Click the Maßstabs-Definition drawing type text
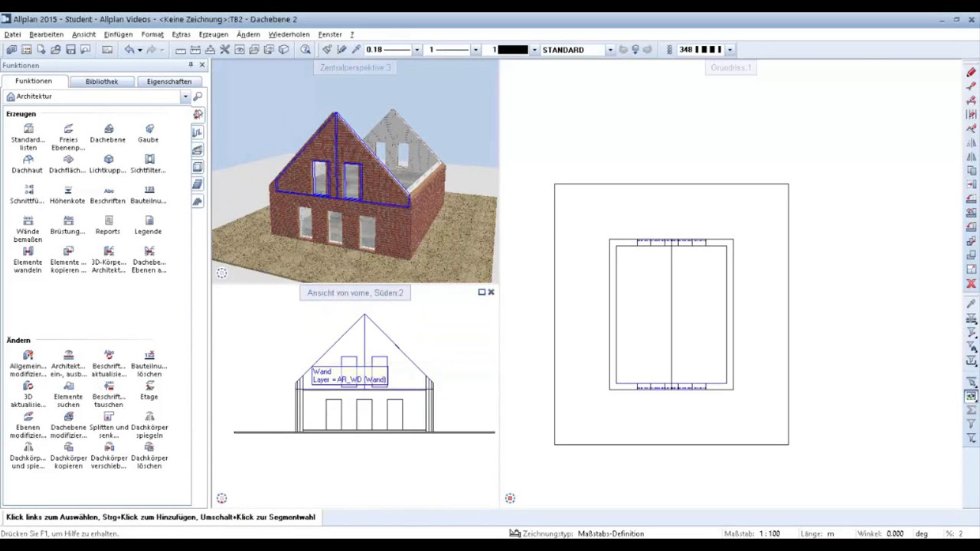Image resolution: width=980 pixels, height=551 pixels. (611, 533)
